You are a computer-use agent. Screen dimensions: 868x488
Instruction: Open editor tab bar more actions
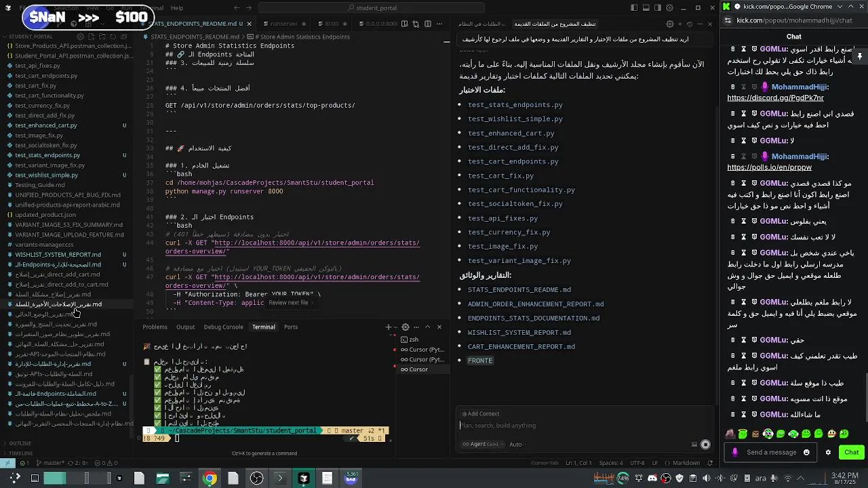(x=438, y=23)
